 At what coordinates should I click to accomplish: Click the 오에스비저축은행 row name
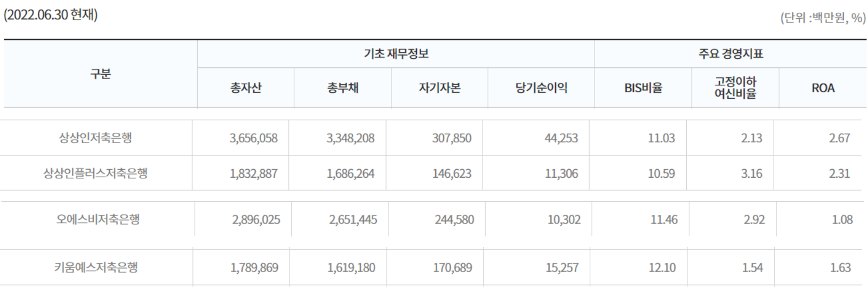click(98, 219)
